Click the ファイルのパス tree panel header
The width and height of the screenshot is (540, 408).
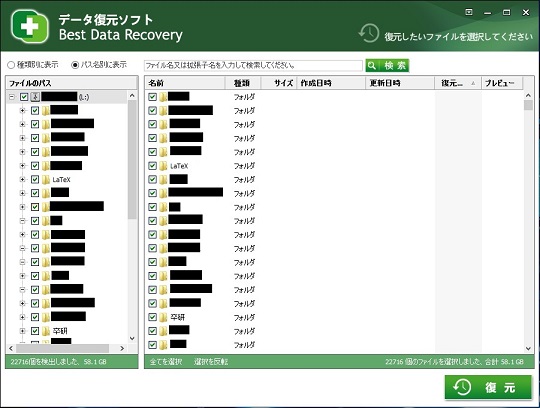click(x=72, y=83)
